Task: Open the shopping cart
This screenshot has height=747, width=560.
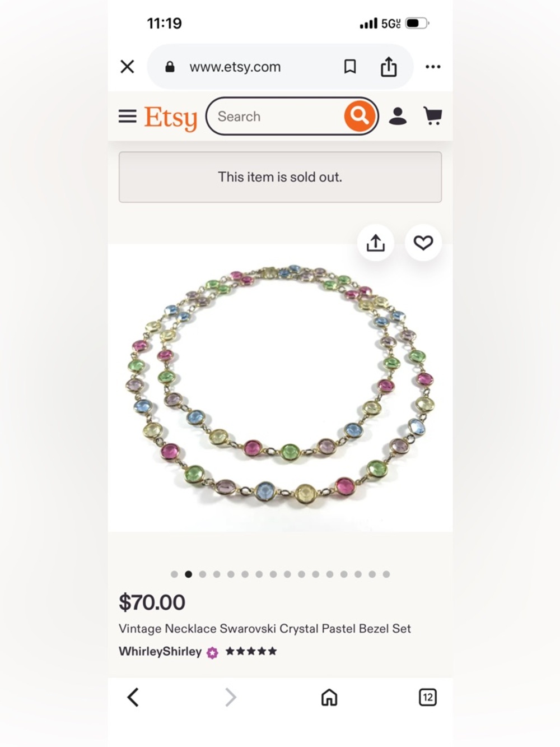Action: pyautogui.click(x=432, y=116)
